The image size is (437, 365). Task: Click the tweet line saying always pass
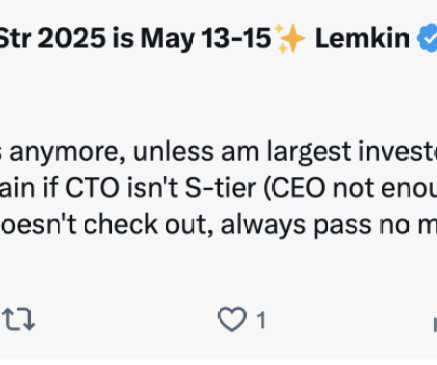(218, 225)
